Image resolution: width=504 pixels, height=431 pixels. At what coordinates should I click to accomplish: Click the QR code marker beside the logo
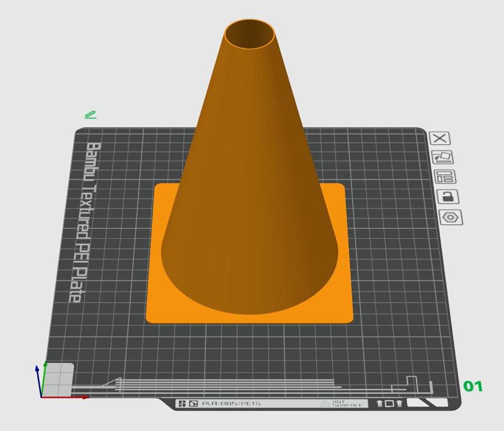coord(192,402)
